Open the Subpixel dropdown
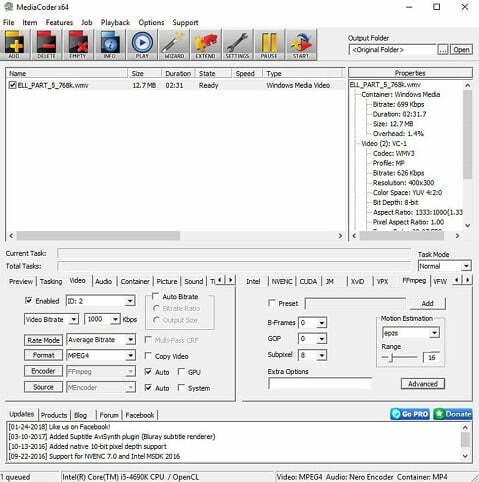The height and width of the screenshot is (482, 479). point(312,355)
